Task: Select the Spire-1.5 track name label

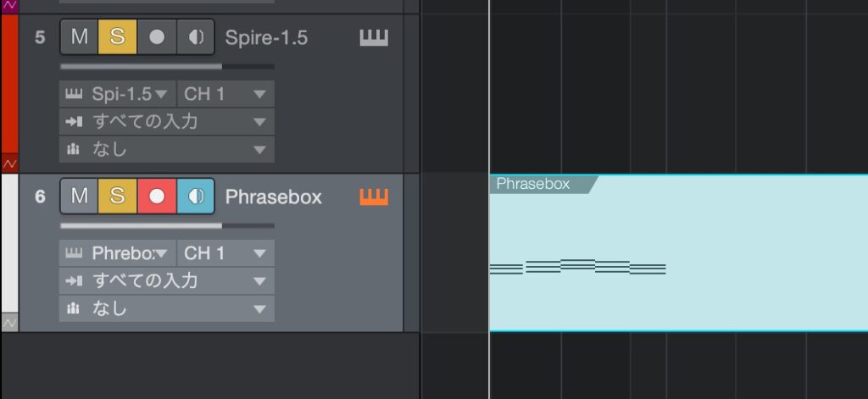Action: point(266,37)
